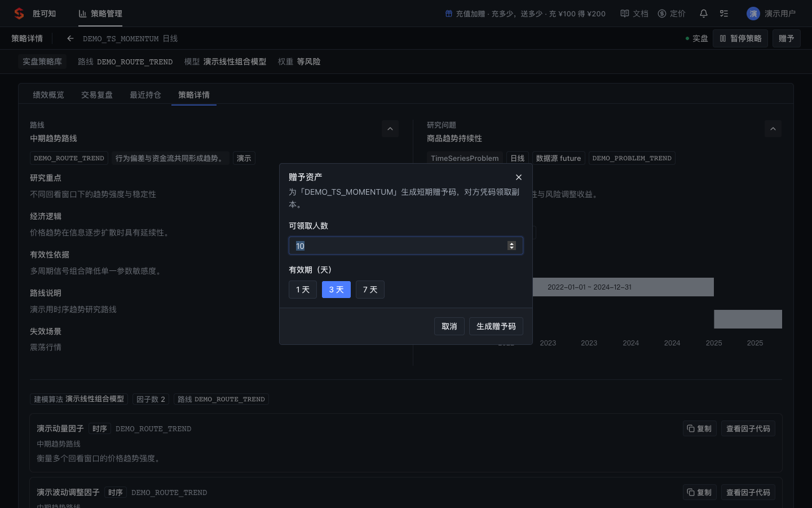Click the 实盘 status indicator

tap(696, 38)
